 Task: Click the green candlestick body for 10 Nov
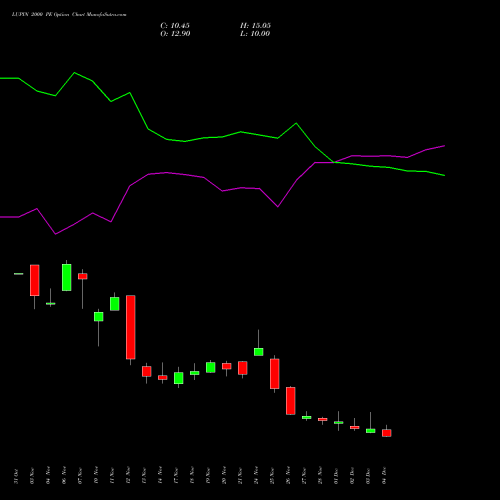pos(99,316)
